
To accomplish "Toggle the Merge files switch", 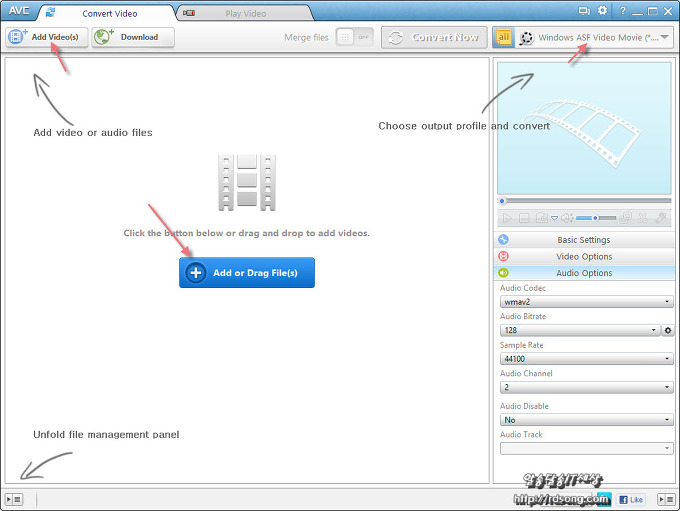I will pyautogui.click(x=354, y=37).
